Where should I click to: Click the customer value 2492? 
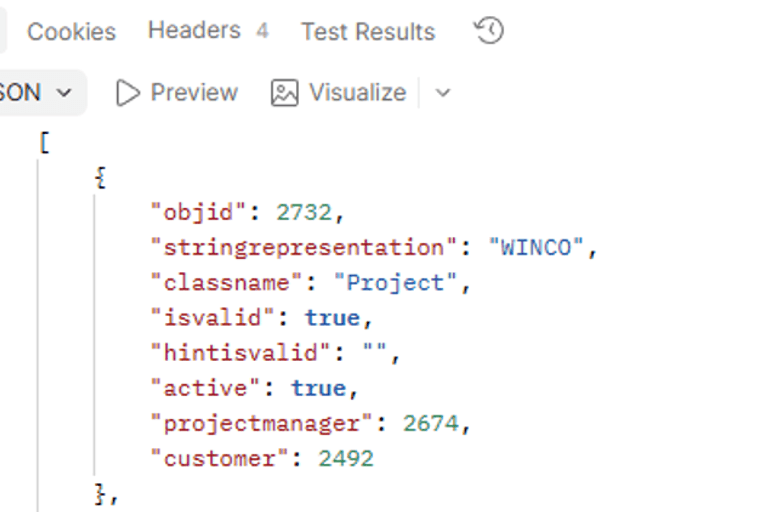point(346,459)
